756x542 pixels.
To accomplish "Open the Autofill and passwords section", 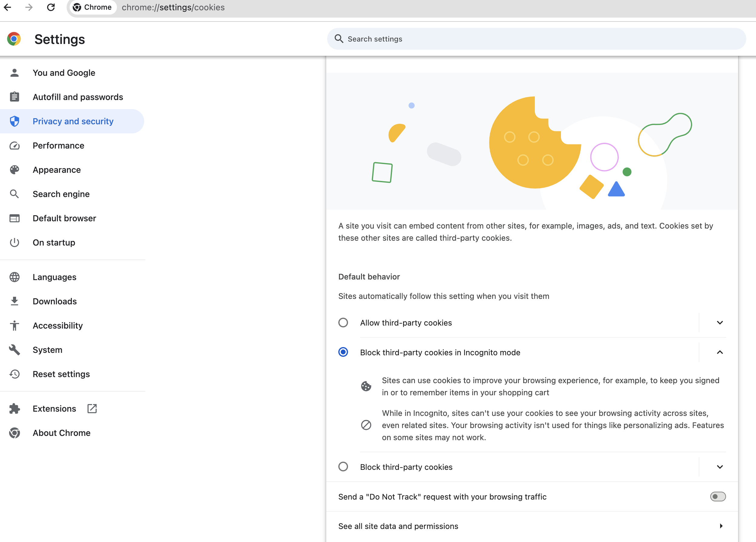I will 78,97.
